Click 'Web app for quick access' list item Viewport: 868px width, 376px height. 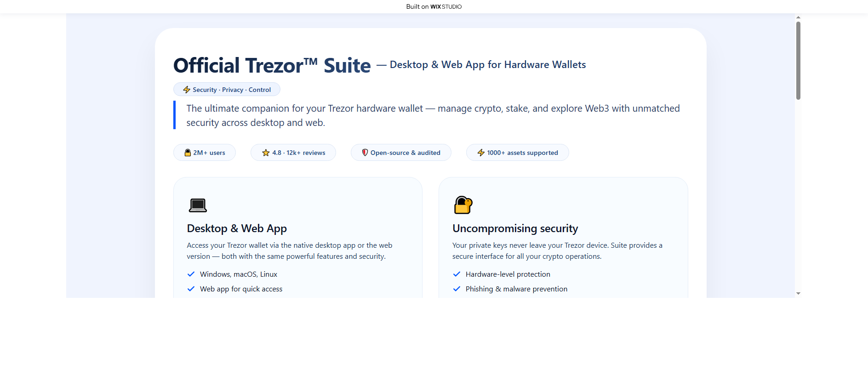241,289
